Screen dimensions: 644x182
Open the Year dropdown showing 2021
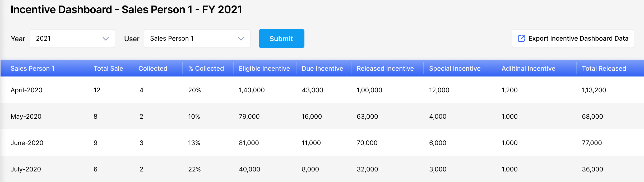(72, 39)
